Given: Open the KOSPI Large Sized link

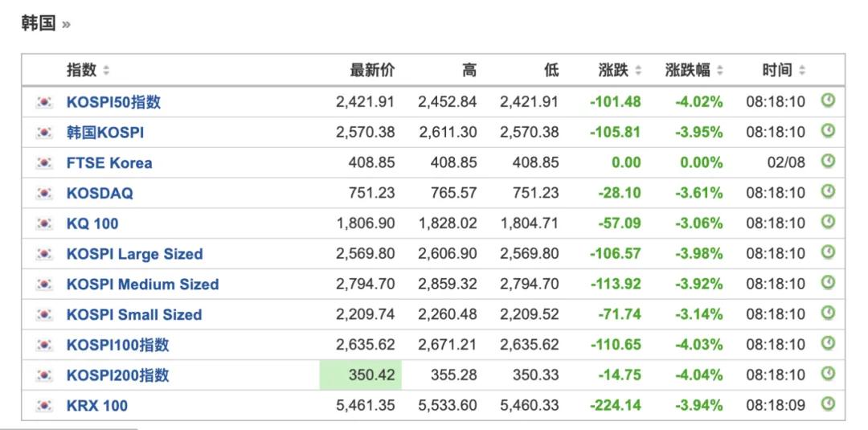Looking at the screenshot, I should [x=134, y=254].
